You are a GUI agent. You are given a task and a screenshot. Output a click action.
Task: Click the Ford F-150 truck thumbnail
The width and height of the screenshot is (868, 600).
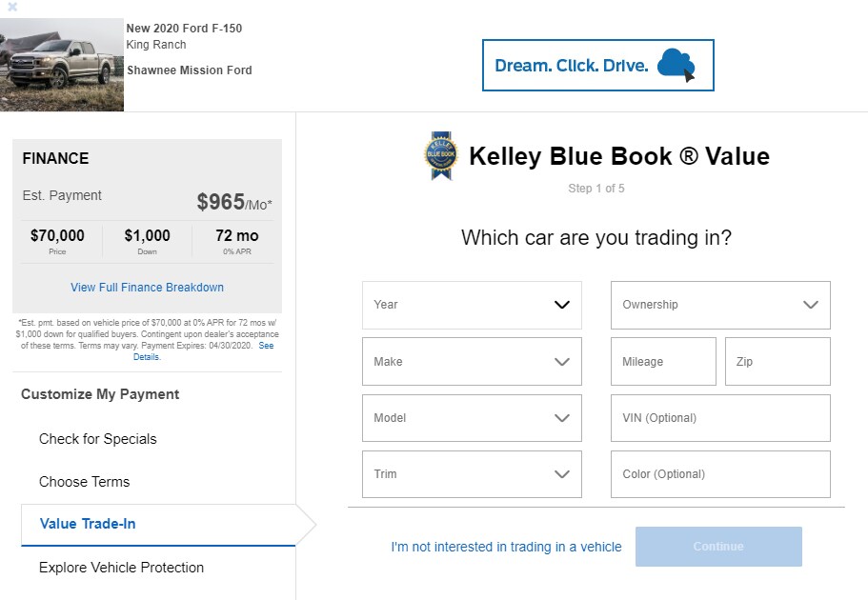point(61,65)
